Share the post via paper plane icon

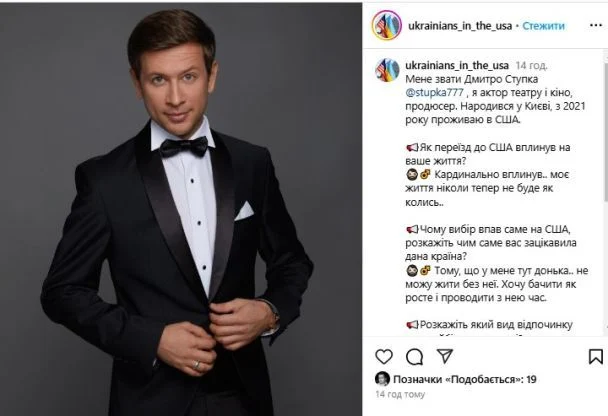445,356
